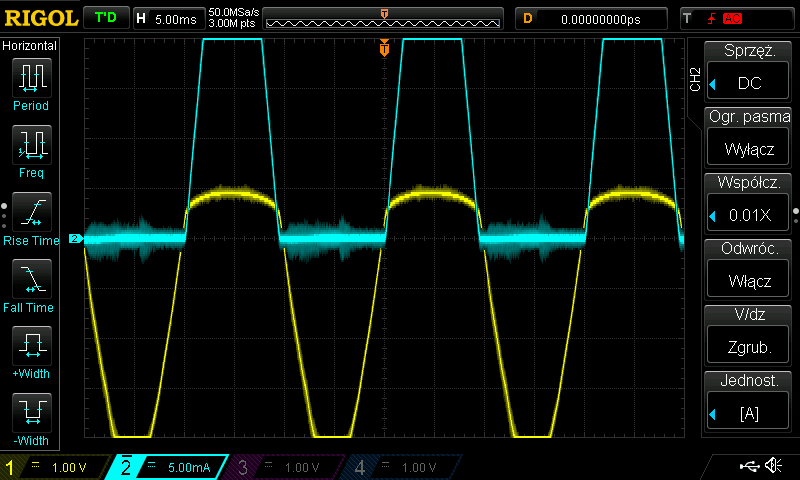This screenshot has height=480, width=800.
Task: Click the T'D trigger status indicator
Action: [106, 18]
